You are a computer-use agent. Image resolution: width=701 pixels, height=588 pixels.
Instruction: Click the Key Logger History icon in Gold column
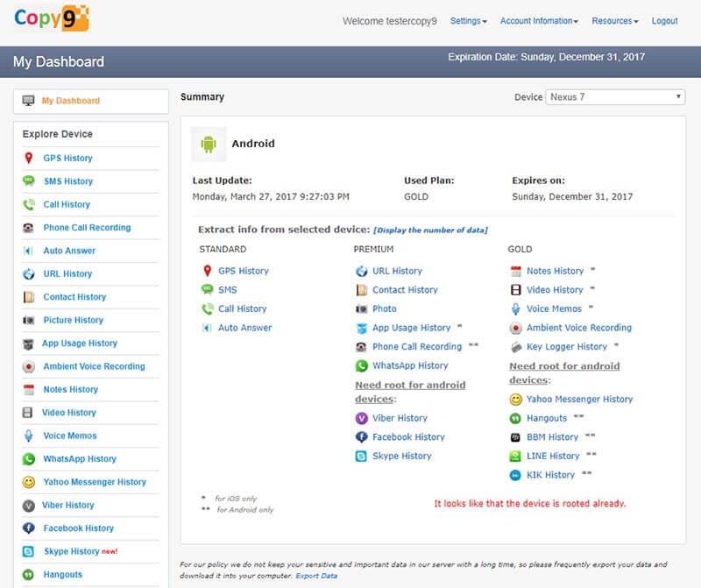516,347
